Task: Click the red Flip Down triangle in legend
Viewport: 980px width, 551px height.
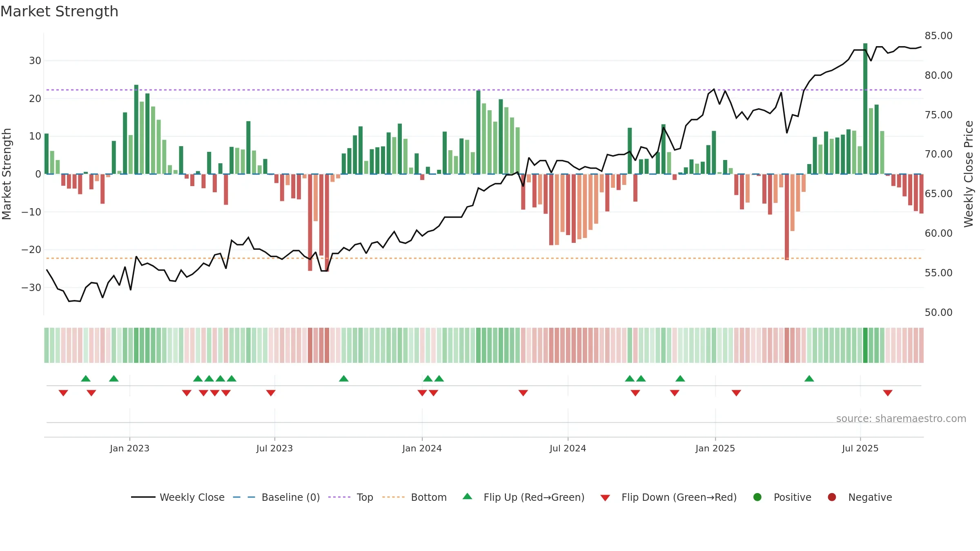Action: (x=605, y=498)
